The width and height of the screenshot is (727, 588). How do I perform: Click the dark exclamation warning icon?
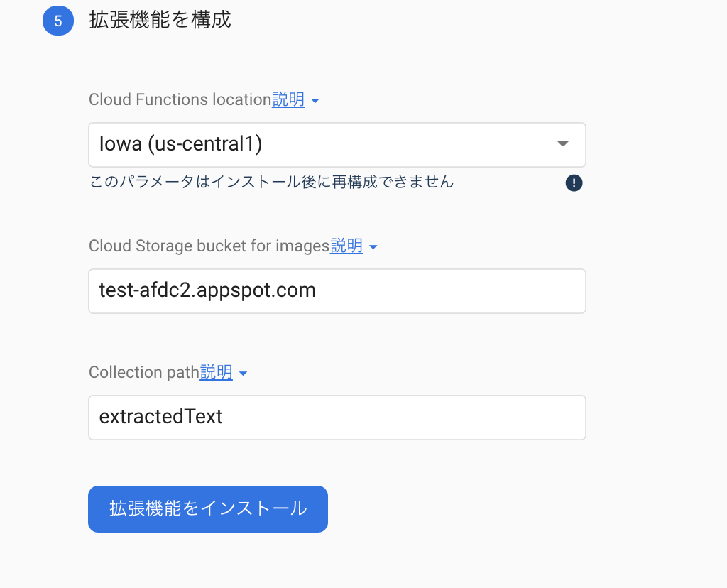tap(574, 183)
